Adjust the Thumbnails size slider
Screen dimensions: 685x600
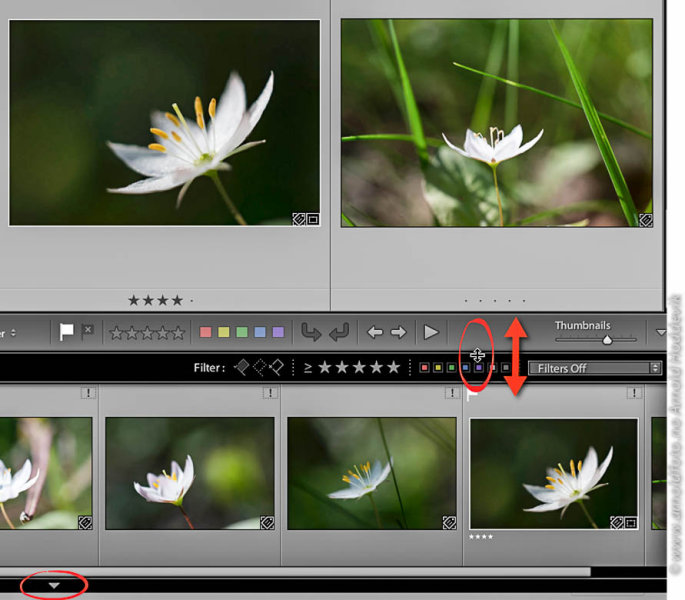click(607, 340)
